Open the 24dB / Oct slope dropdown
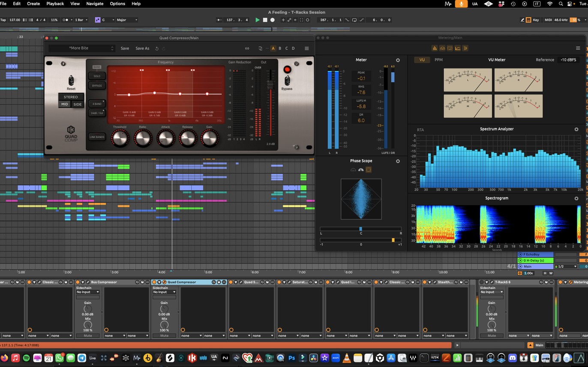This screenshot has height=367, width=588. coord(97,113)
